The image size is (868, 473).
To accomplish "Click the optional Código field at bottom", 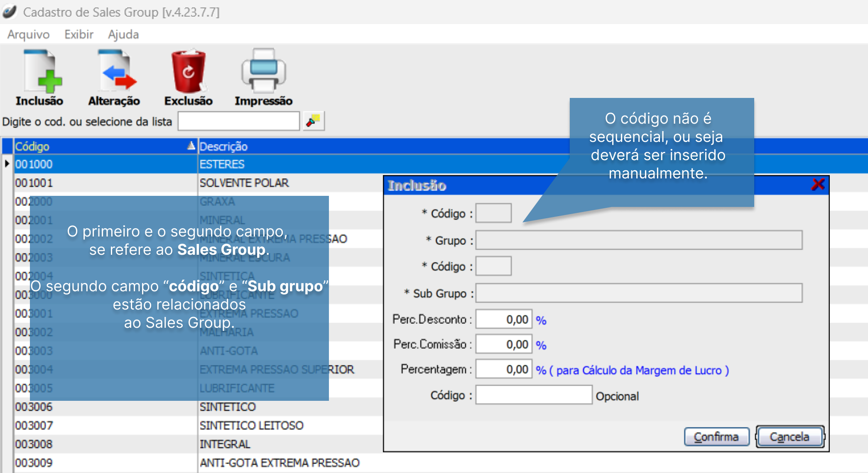I will pyautogui.click(x=533, y=395).
